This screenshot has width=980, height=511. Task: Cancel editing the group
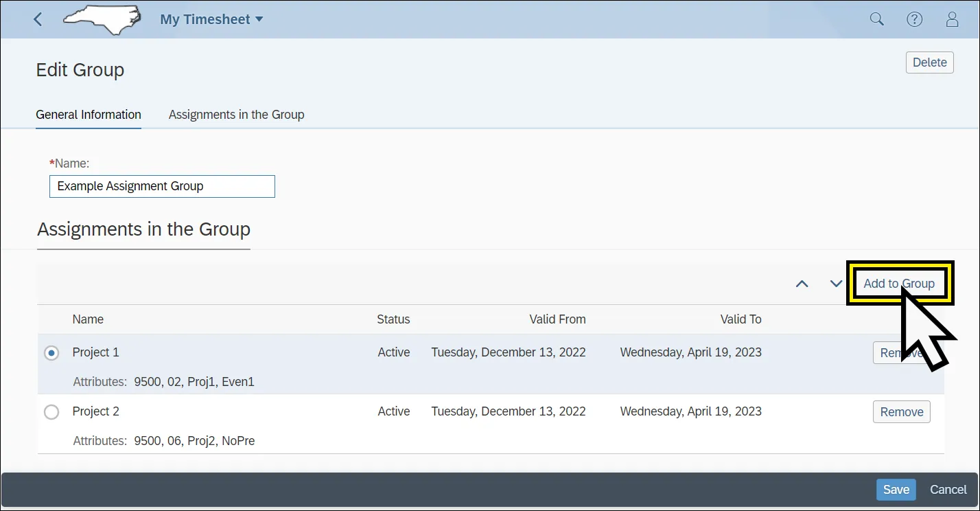coord(948,490)
